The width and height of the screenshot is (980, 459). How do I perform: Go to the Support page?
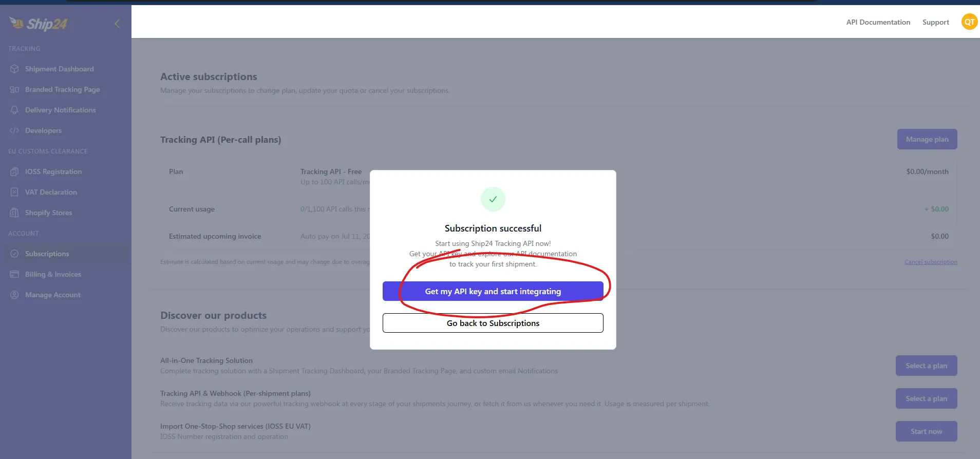point(935,22)
